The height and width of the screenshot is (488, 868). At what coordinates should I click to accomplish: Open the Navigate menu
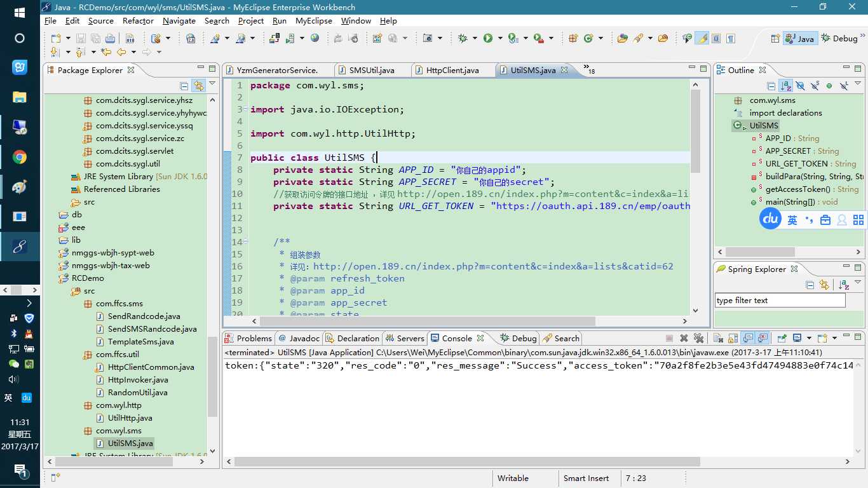pyautogui.click(x=179, y=21)
